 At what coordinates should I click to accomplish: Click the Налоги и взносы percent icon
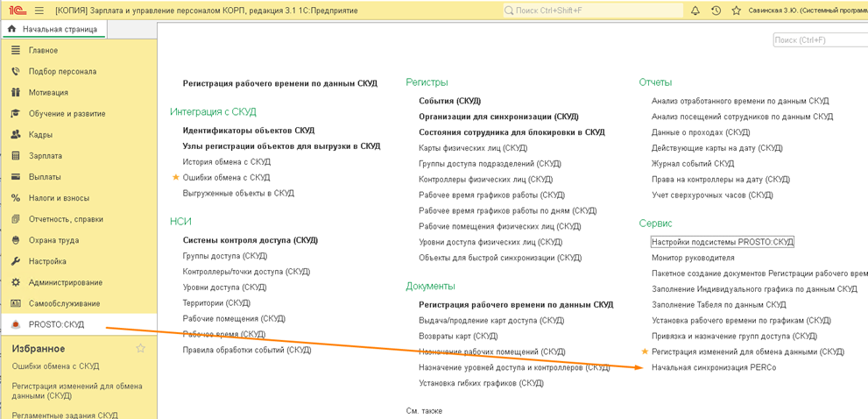coord(16,198)
